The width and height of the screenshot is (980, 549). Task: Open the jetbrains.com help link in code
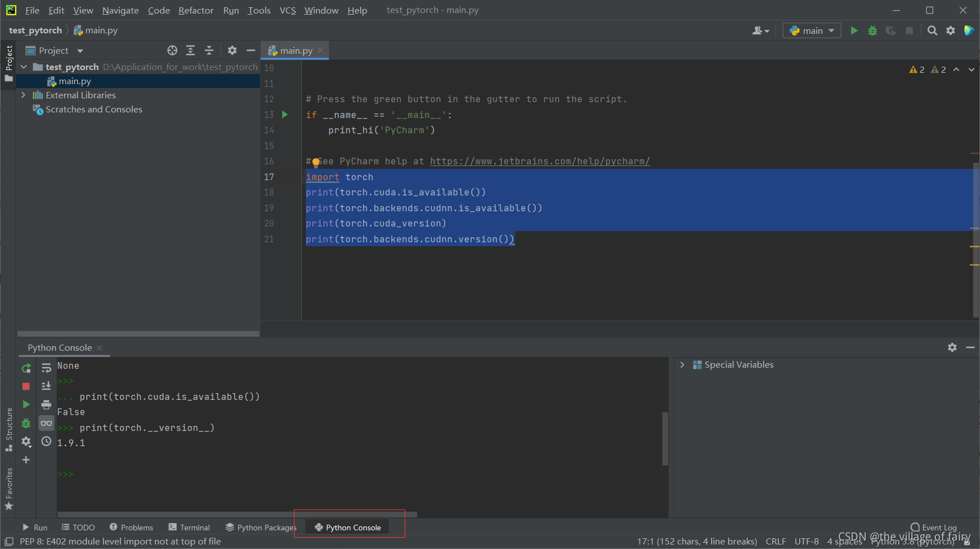coord(540,161)
